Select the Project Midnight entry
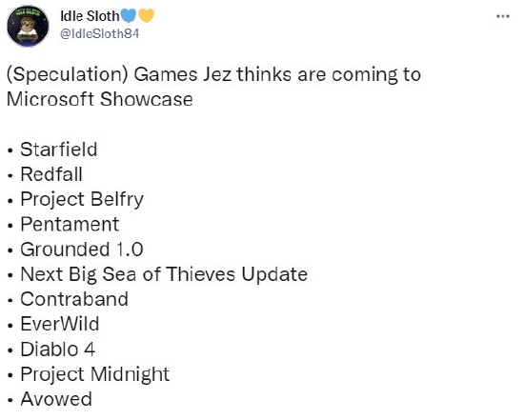The height and width of the screenshot is (420, 524). click(95, 374)
